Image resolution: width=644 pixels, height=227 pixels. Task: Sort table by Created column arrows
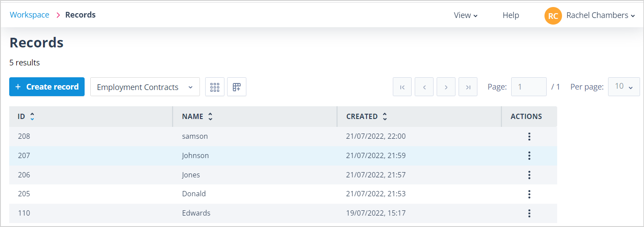[385, 117]
